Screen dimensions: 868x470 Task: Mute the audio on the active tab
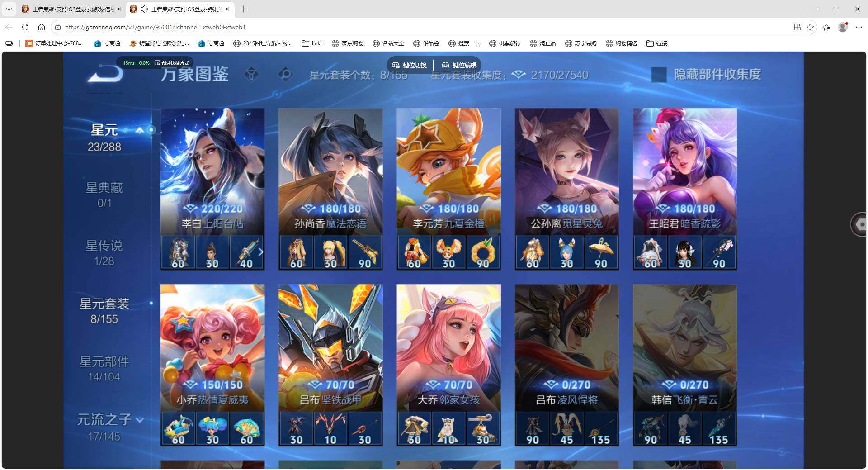coord(144,9)
